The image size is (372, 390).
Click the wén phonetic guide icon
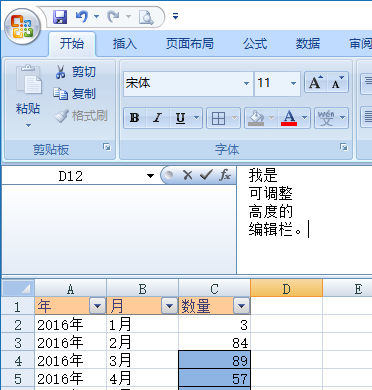pyautogui.click(x=326, y=118)
